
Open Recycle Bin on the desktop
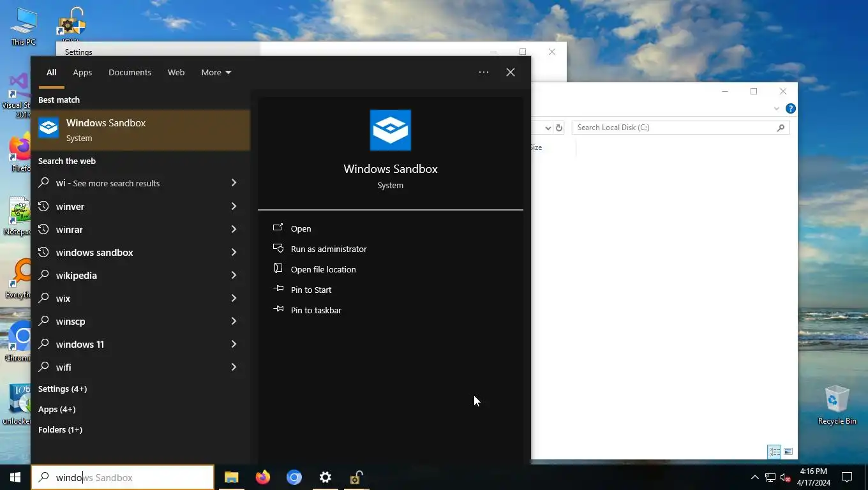[x=837, y=405]
